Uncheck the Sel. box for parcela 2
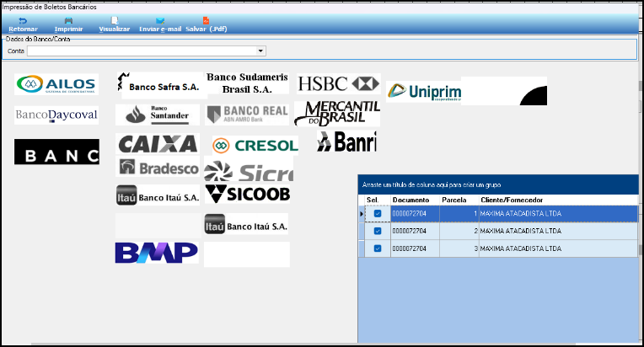Viewport: 644px width, 347px height. pos(378,231)
